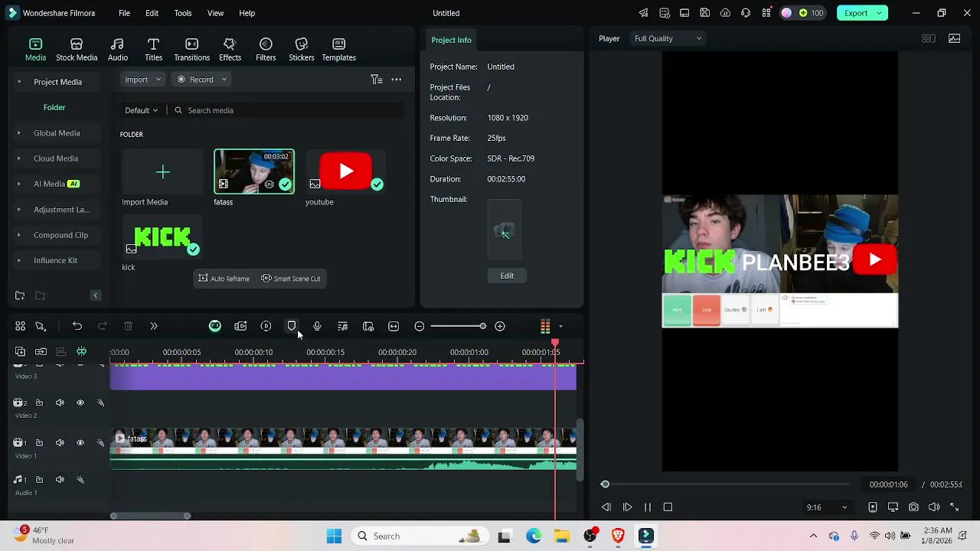Click the support headset icon

[746, 13]
